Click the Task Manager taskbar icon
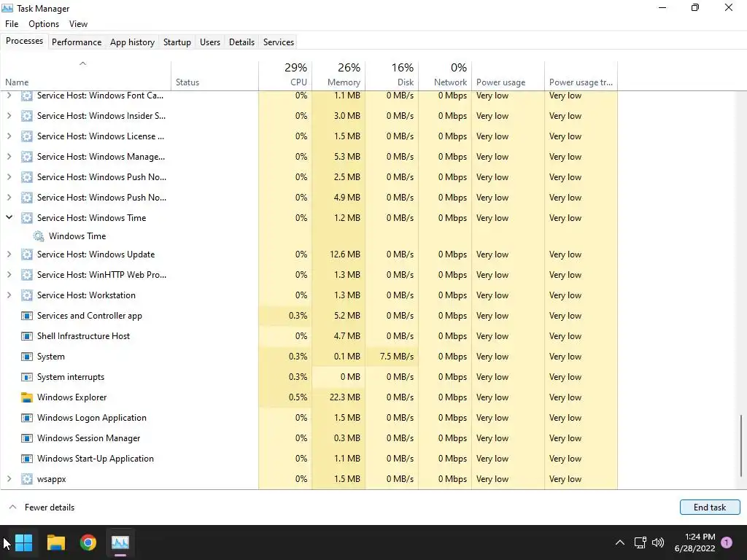 click(x=120, y=542)
